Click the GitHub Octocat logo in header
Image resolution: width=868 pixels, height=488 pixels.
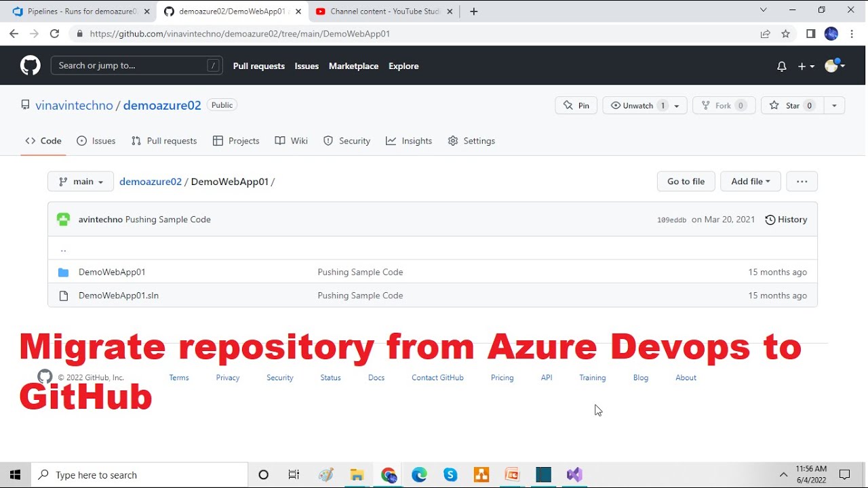tap(31, 66)
